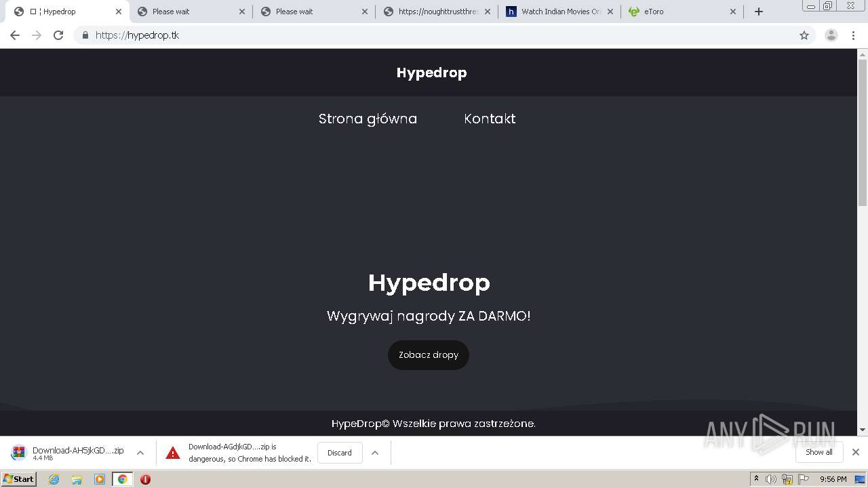868x488 pixels.
Task: Open Windows Media Player in taskbar
Action: click(100, 479)
